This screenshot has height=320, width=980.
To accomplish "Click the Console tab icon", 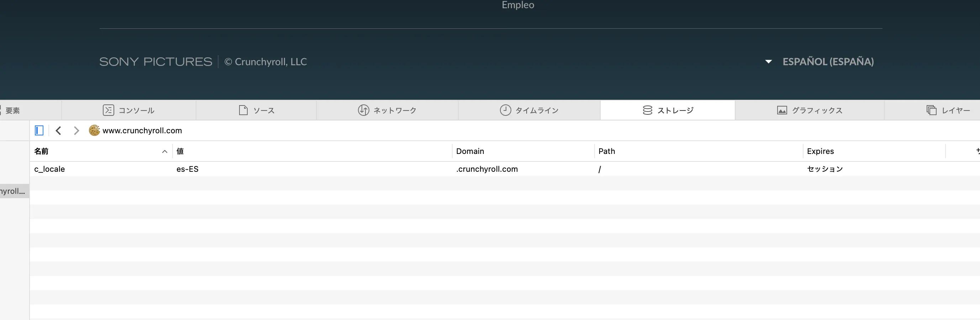I will [x=109, y=110].
